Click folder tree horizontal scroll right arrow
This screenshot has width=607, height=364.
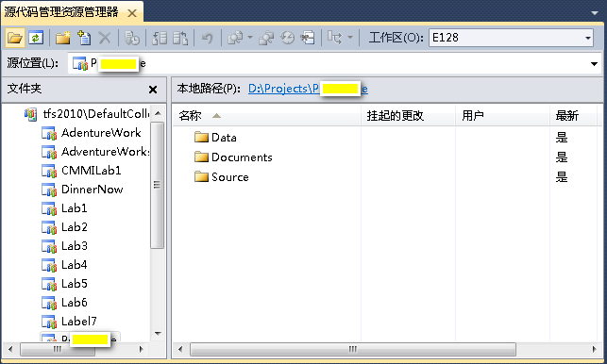[x=142, y=349]
